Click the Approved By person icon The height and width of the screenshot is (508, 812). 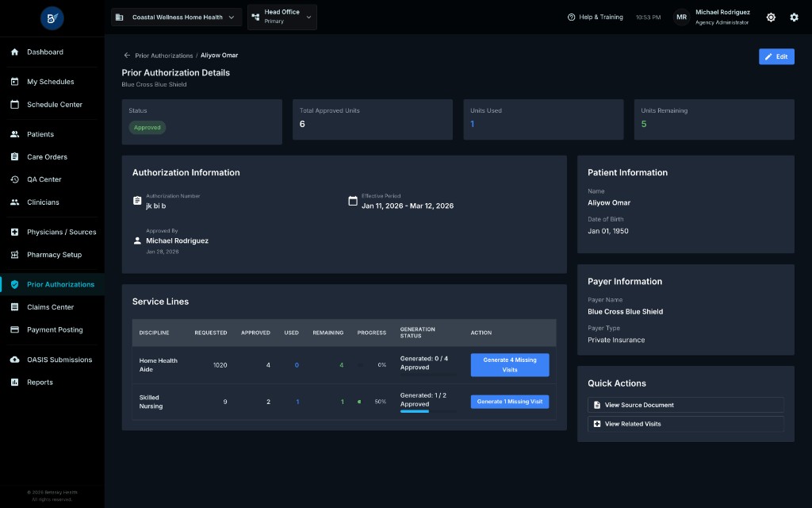(137, 241)
